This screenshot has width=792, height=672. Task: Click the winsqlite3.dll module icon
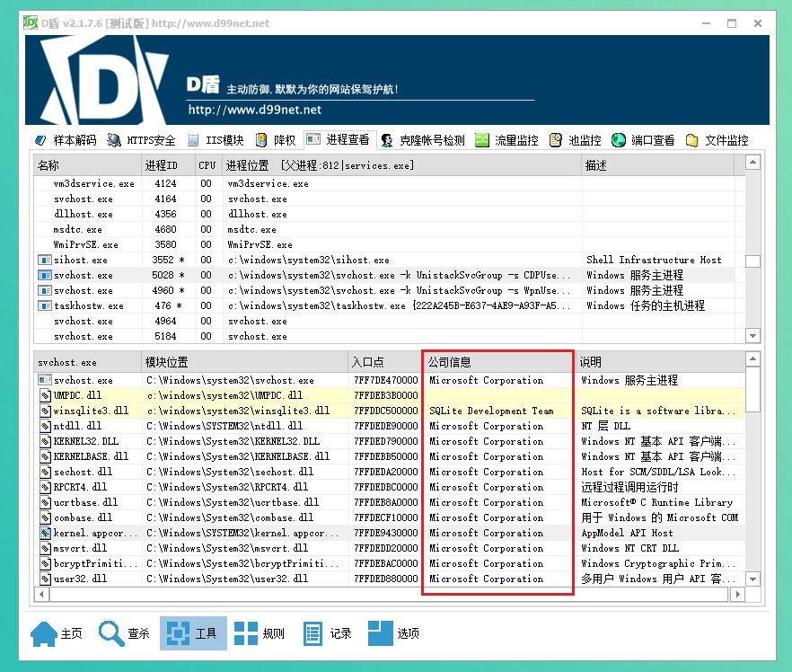coord(46,411)
